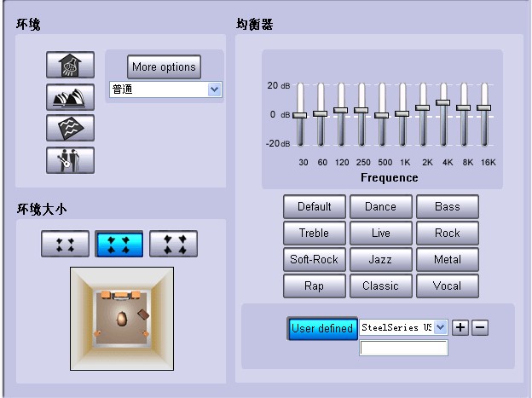
Task: Apply the Default equalizer preset
Action: click(x=314, y=206)
